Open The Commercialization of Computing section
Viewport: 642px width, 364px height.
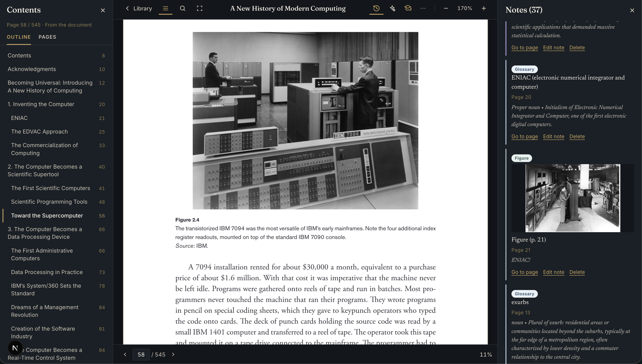[56, 149]
